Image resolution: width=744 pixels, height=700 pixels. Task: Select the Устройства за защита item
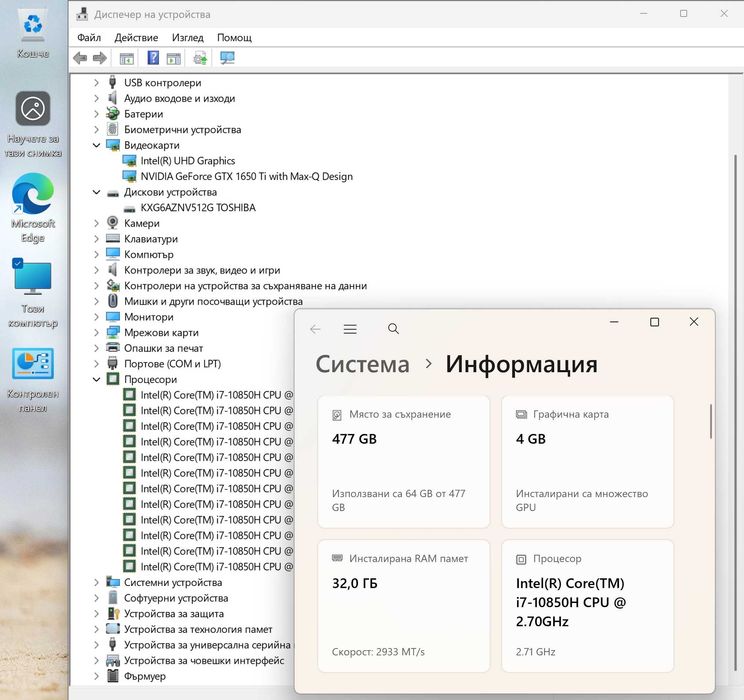click(174, 614)
